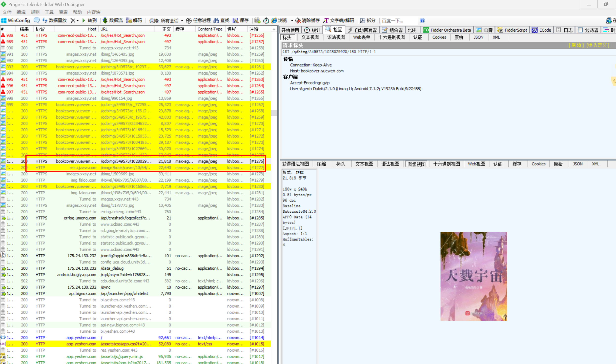Expand the X remove sessions dropdown
Viewport: 616px width, 364px height.
(77, 20)
